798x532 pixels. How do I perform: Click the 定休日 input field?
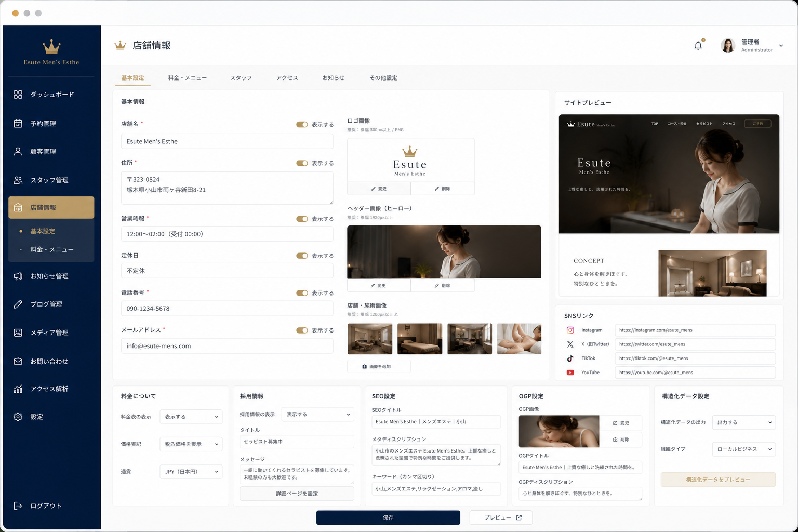227,271
